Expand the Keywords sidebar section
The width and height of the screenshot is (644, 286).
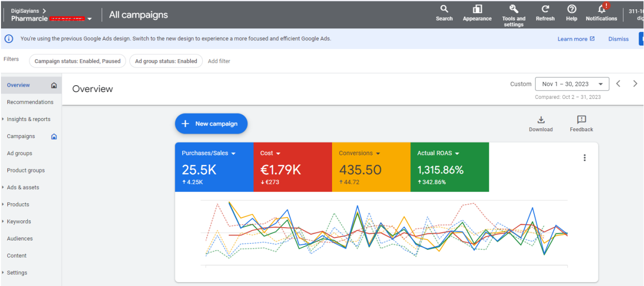19,221
